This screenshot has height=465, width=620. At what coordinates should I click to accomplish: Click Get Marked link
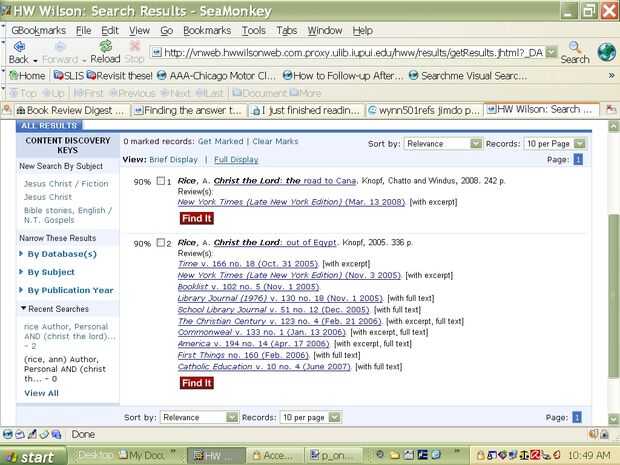click(x=221, y=141)
